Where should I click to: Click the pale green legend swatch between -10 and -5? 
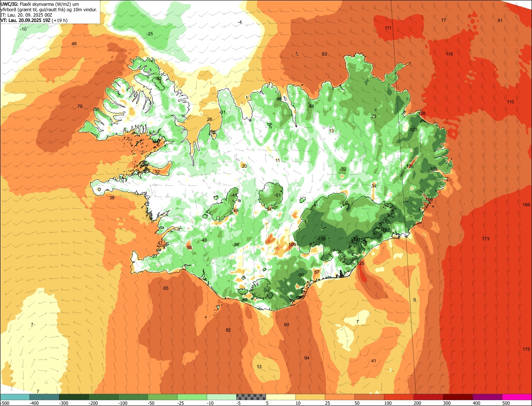point(222,397)
